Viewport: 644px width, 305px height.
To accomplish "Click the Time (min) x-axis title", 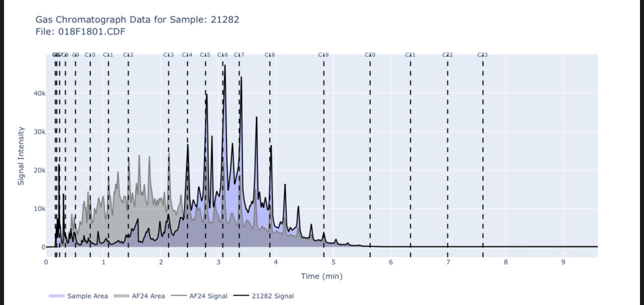I will pyautogui.click(x=322, y=276).
